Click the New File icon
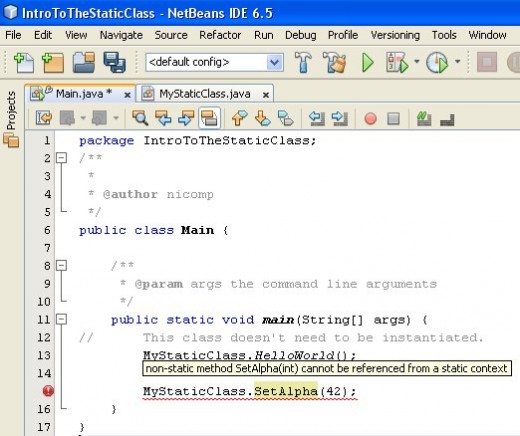This screenshot has width=520, height=436. (x=24, y=62)
